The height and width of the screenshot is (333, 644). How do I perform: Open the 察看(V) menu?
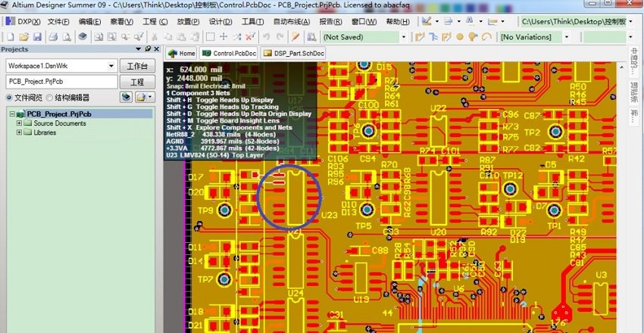coord(121,22)
